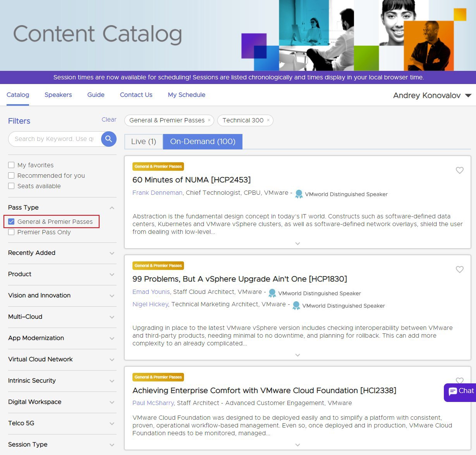Check the Premier Pass Only checkbox
Image resolution: width=476 pixels, height=455 pixels.
coord(11,232)
